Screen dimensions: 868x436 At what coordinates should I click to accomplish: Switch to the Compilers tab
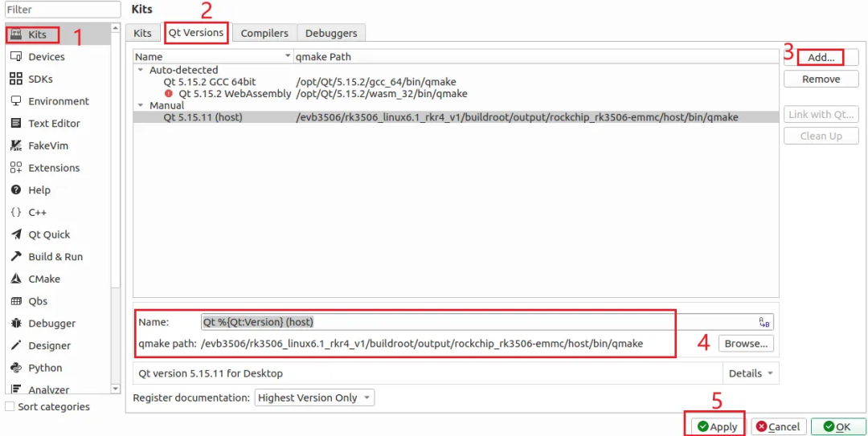click(264, 33)
